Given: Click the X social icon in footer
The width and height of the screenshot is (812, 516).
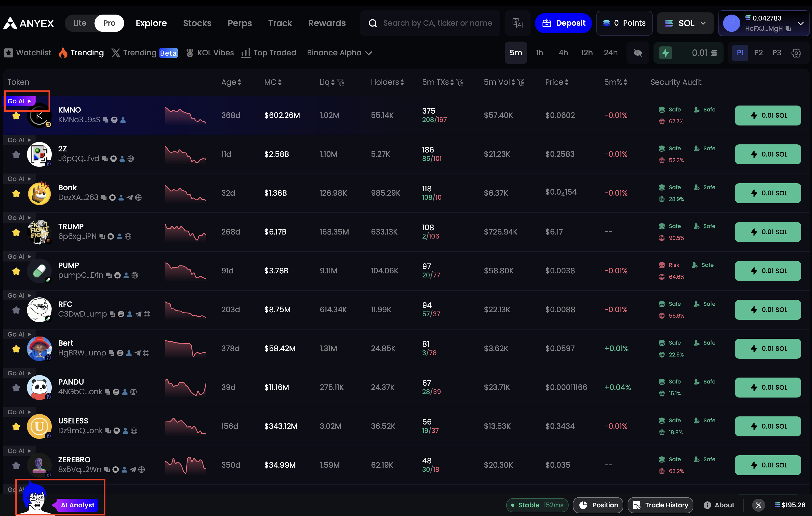Looking at the screenshot, I should coord(758,505).
